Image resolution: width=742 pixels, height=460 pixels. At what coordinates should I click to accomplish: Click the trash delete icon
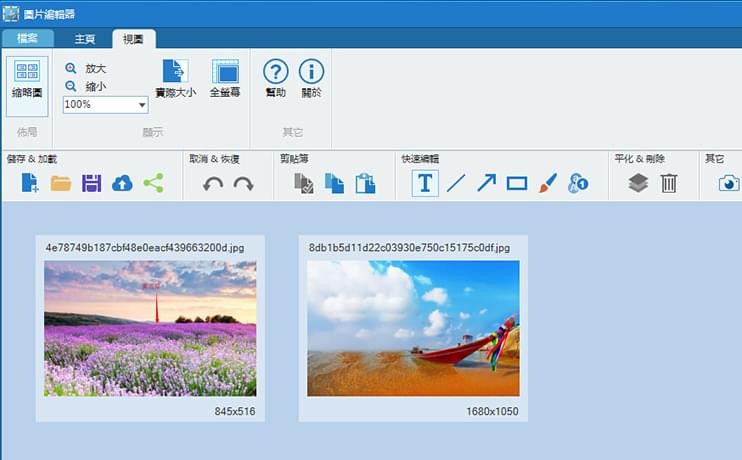[669, 183]
